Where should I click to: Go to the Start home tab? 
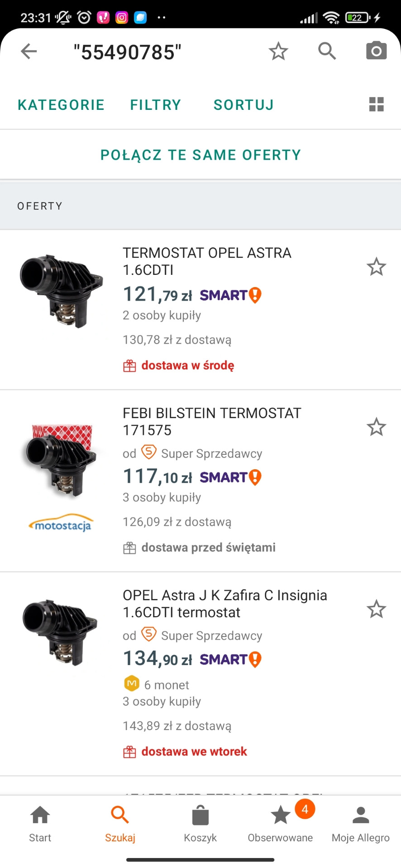(x=40, y=824)
